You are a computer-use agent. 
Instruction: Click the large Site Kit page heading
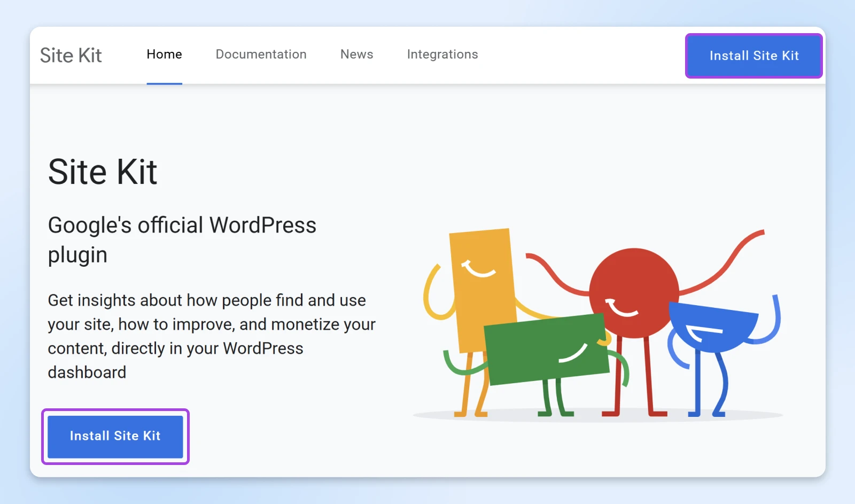103,172
